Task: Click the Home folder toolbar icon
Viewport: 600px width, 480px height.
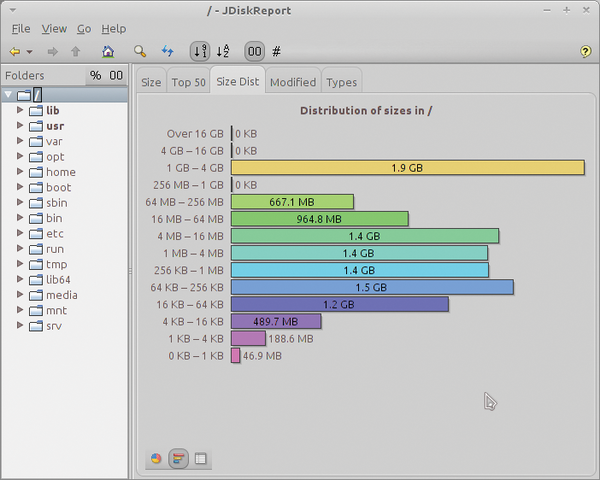Action: click(108, 51)
